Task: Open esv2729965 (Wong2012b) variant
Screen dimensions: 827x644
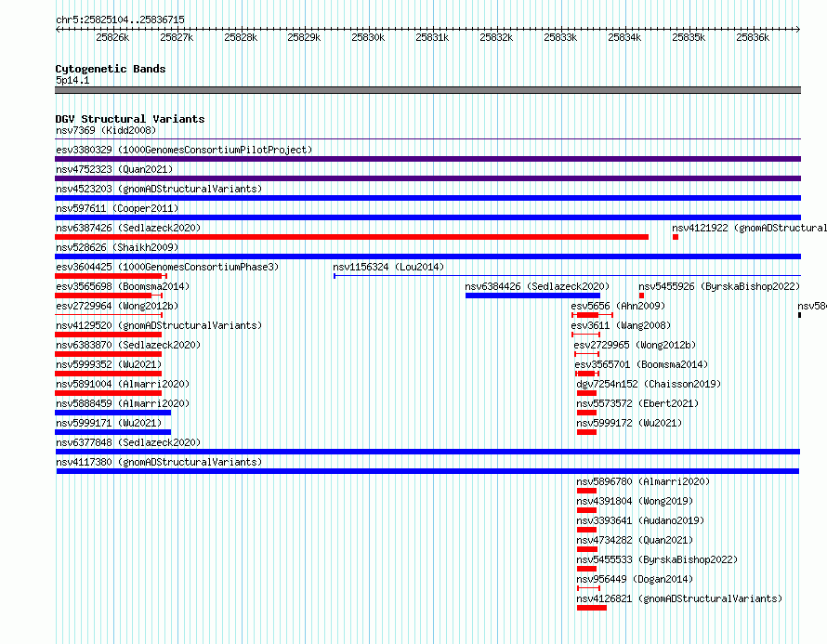Action: pyautogui.click(x=635, y=345)
